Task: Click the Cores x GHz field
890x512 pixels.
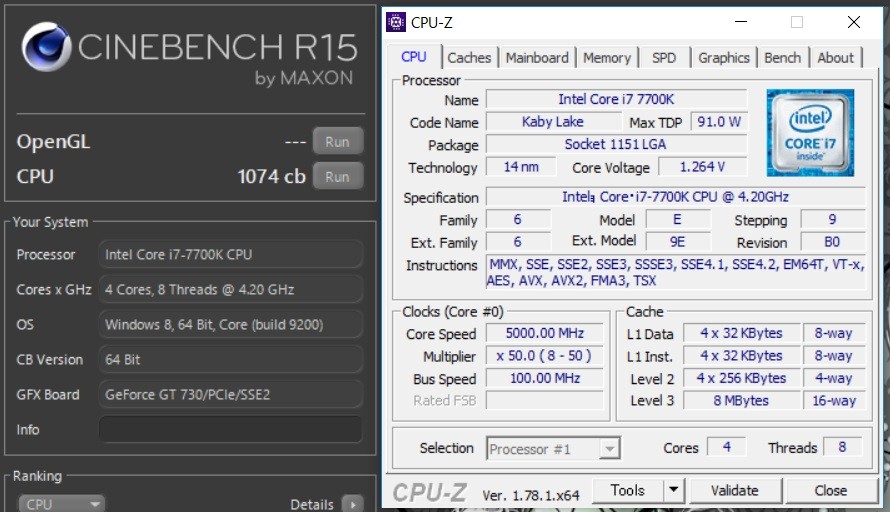Action: 230,289
